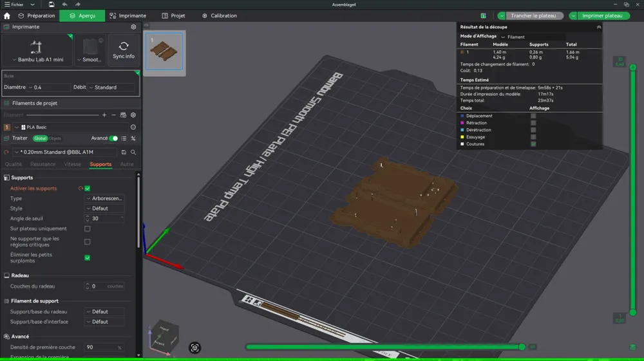Edit PLA Basic filament preset icon
The image size is (644, 361).
pyautogui.click(x=133, y=127)
